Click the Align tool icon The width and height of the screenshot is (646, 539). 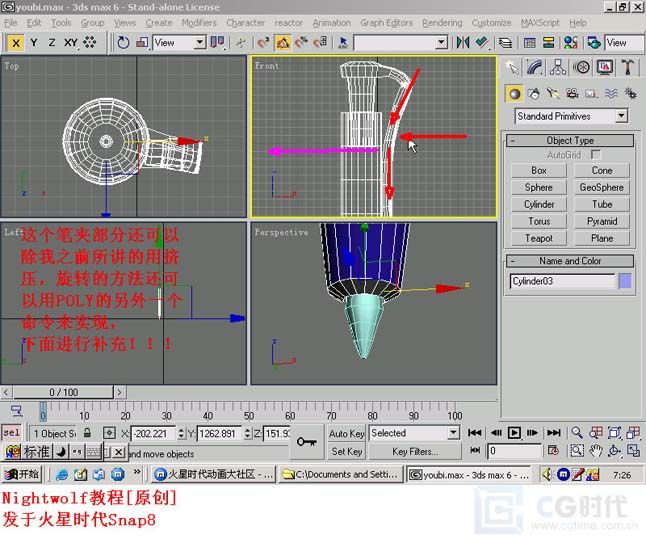click(481, 43)
